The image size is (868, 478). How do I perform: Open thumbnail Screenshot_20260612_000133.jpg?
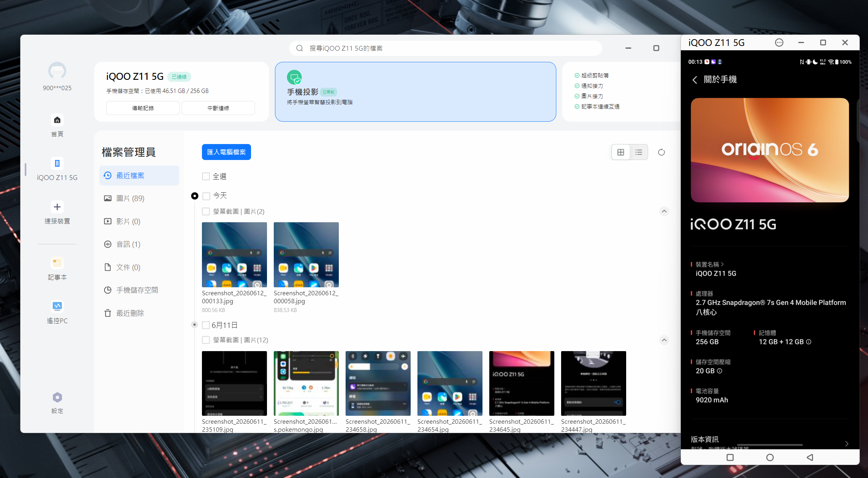click(234, 255)
